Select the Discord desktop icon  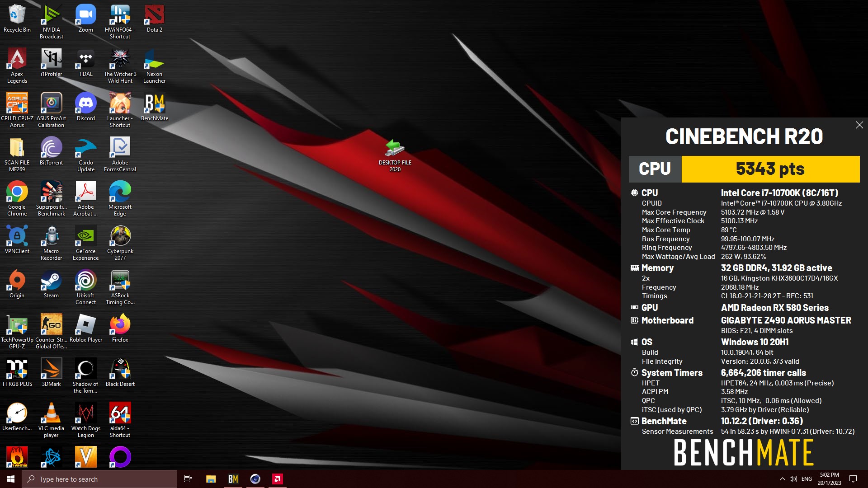pyautogui.click(x=86, y=108)
